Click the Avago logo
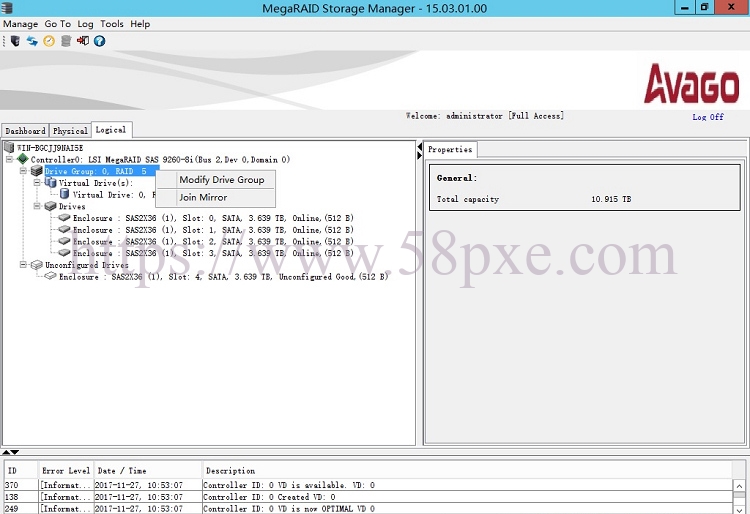Screen dimensions: 750x514 pyautogui.click(x=691, y=84)
